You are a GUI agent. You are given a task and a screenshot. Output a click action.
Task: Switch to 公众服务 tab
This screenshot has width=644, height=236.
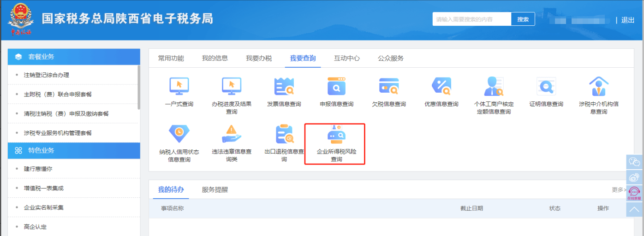391,58
